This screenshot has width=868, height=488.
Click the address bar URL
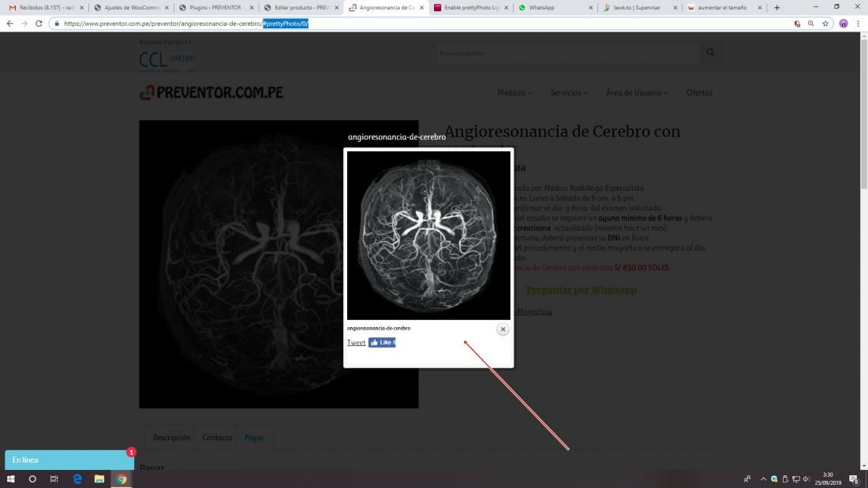point(186,24)
